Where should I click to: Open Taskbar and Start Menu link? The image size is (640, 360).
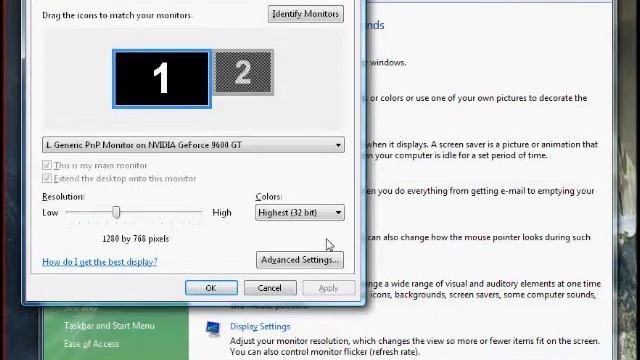pyautogui.click(x=109, y=326)
